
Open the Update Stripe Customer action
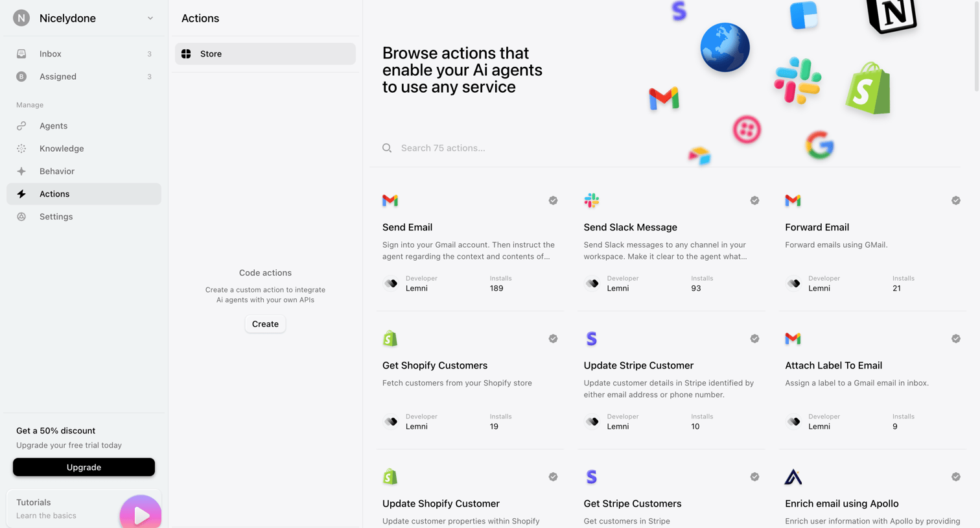pos(671,381)
